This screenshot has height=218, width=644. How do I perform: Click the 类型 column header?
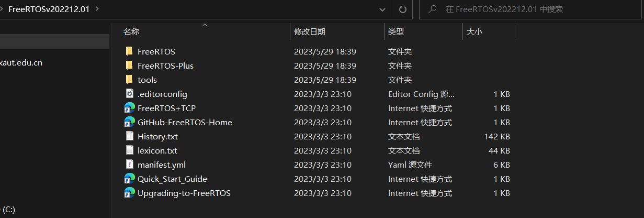point(396,32)
